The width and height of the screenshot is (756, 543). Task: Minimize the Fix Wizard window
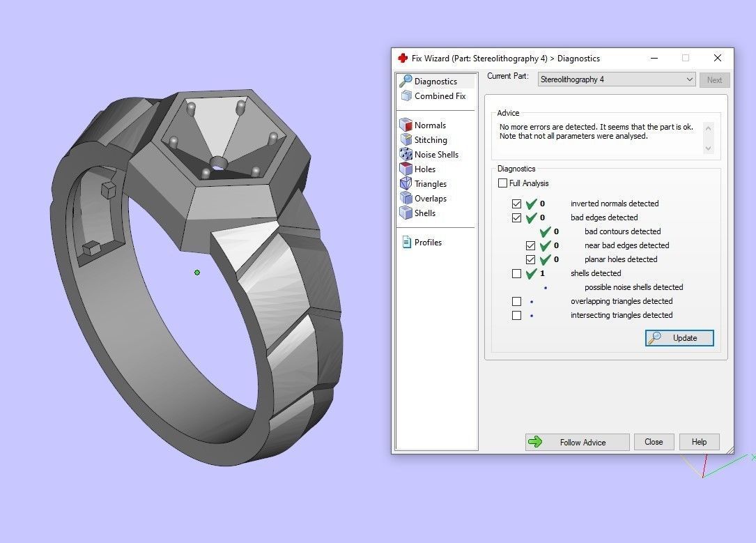(654, 59)
